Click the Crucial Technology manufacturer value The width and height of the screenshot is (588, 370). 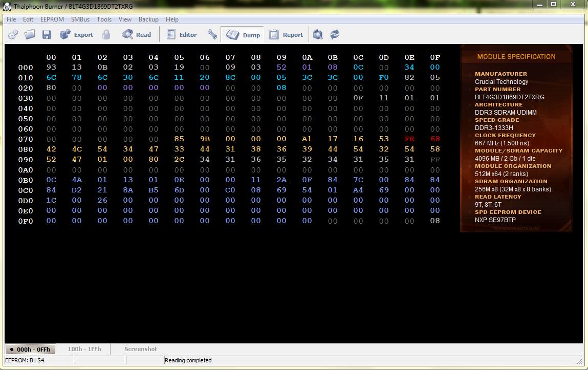pyautogui.click(x=502, y=82)
